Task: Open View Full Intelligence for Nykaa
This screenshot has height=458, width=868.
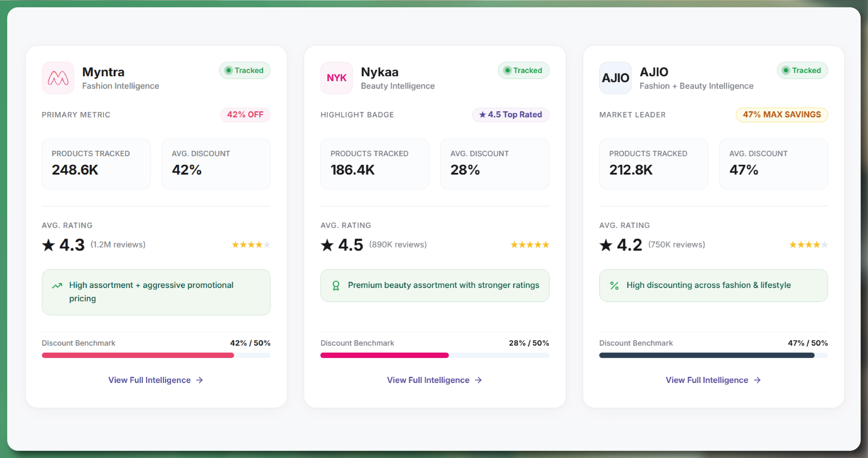Action: pos(434,380)
